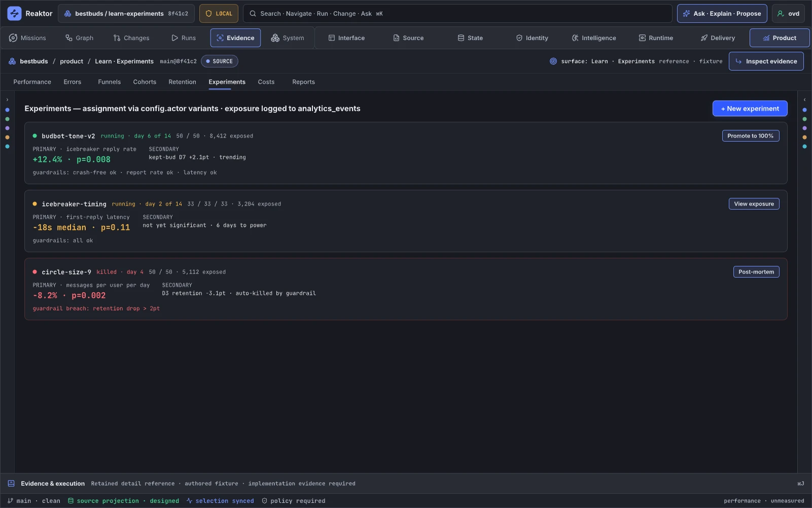Open Post-mortem for circle-size-9
The height and width of the screenshot is (508, 812).
[756, 272]
